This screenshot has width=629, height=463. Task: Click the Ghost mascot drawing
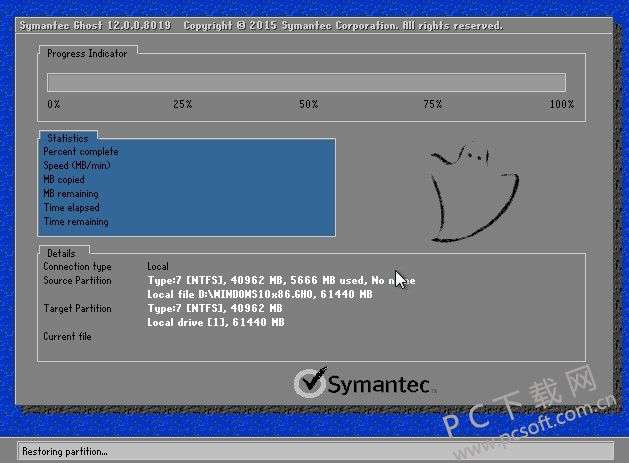coord(473,193)
